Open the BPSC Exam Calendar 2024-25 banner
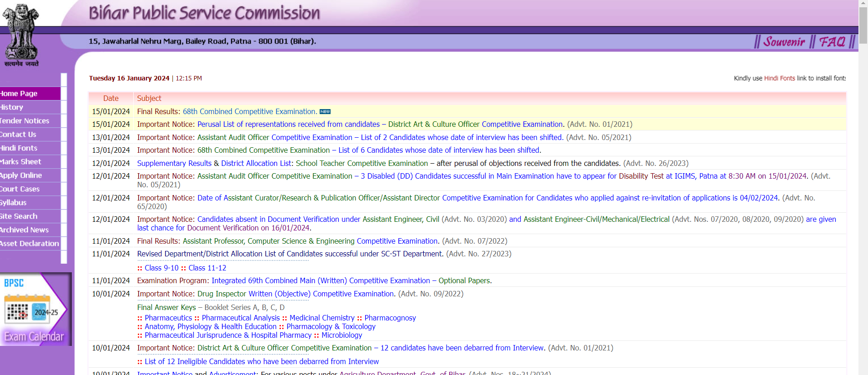The image size is (868, 375). [x=35, y=309]
